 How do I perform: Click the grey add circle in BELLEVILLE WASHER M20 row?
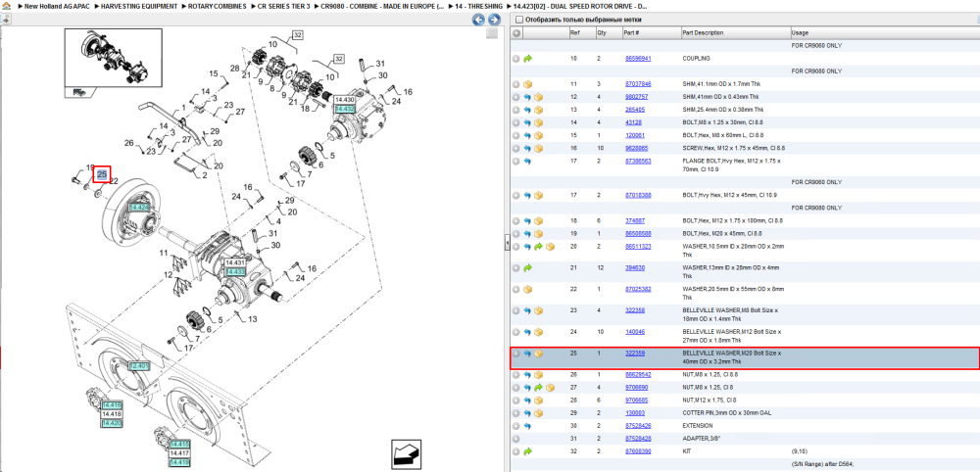point(516,354)
